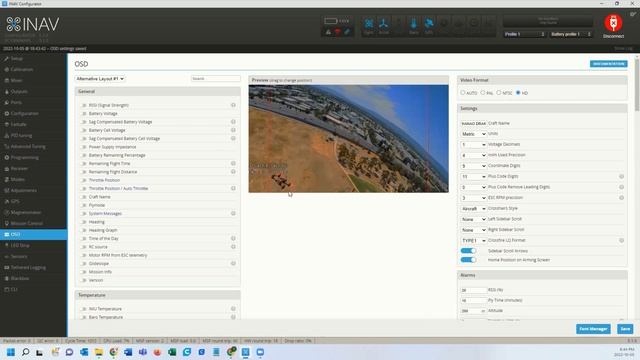Click the Save button
This screenshot has height=360, width=640.
[x=625, y=329]
